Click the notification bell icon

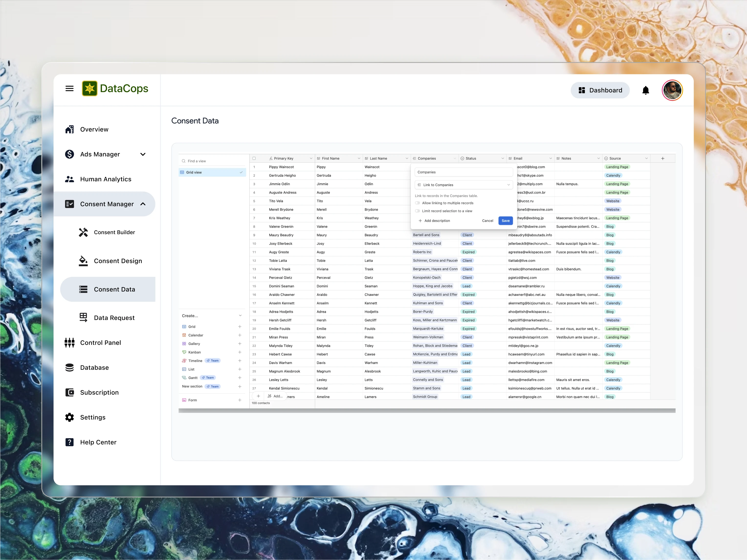coord(645,90)
